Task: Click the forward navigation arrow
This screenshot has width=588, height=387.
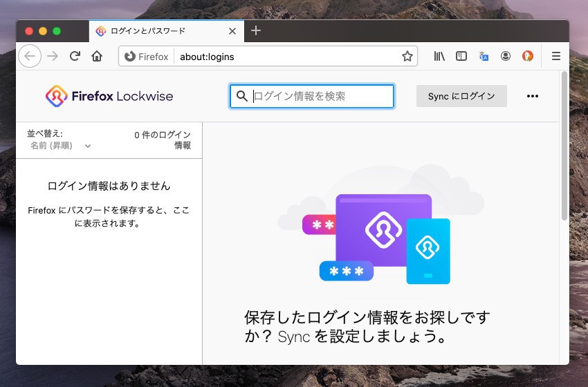Action: 53,56
